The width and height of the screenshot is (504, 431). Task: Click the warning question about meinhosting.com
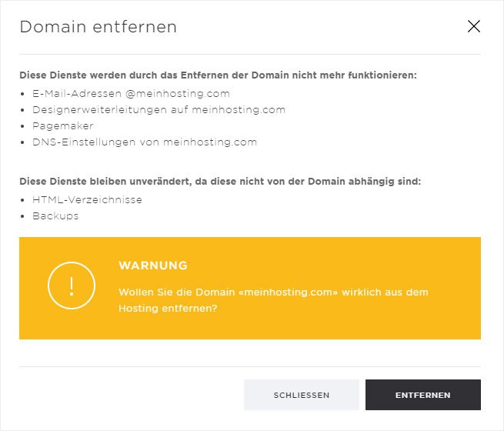click(273, 300)
